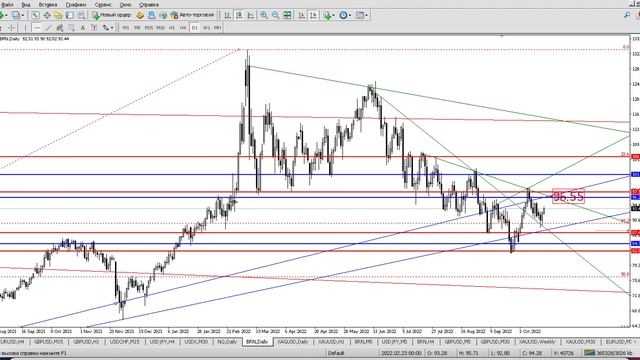The height and width of the screenshot is (360, 640).
Task: Open the Strategy Tester icon
Action: click(x=81, y=15)
